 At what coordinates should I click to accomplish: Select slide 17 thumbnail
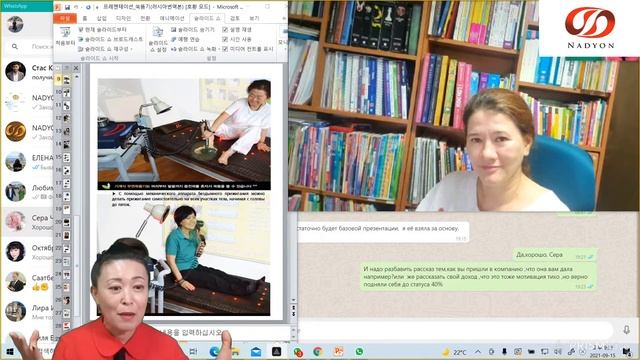(66, 184)
